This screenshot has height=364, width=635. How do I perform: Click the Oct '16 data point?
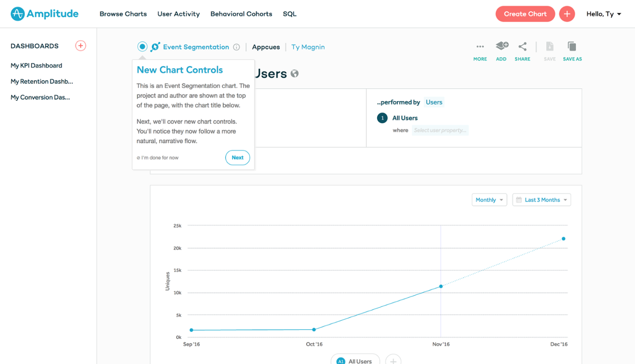314,329
